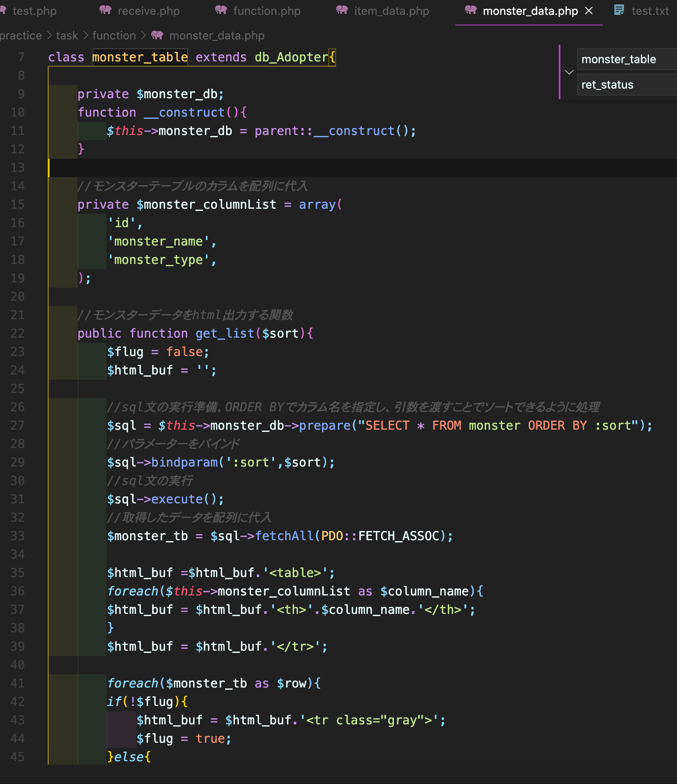Image resolution: width=677 pixels, height=784 pixels.
Task: Close the monster_data.php editor tab
Action: coord(589,11)
